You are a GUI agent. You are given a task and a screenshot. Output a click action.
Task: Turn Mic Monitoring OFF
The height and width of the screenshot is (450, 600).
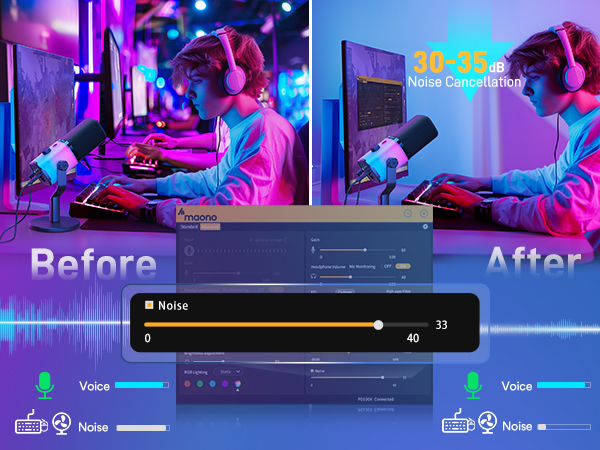click(386, 266)
